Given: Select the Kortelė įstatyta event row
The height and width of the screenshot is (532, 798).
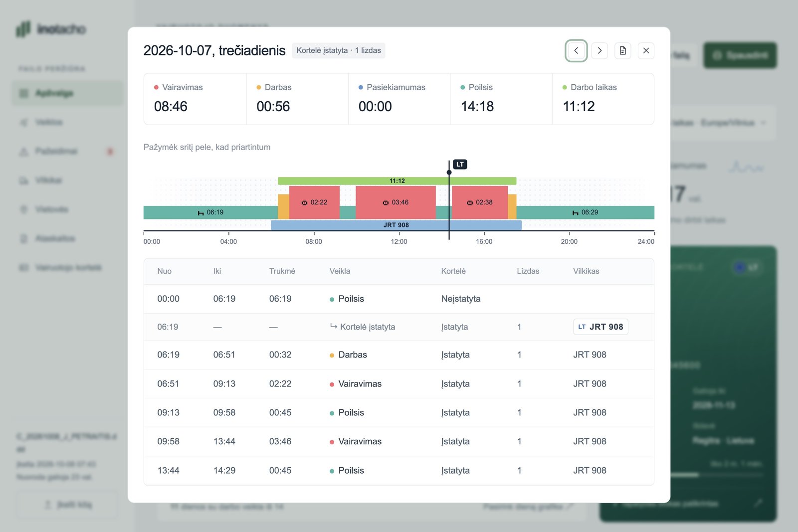Looking at the screenshot, I should coord(399,327).
